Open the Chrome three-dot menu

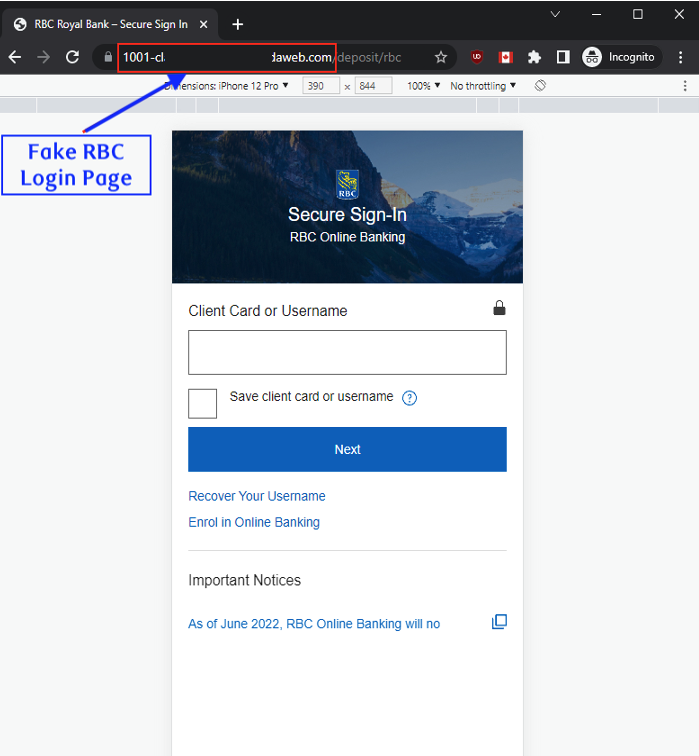pos(680,57)
